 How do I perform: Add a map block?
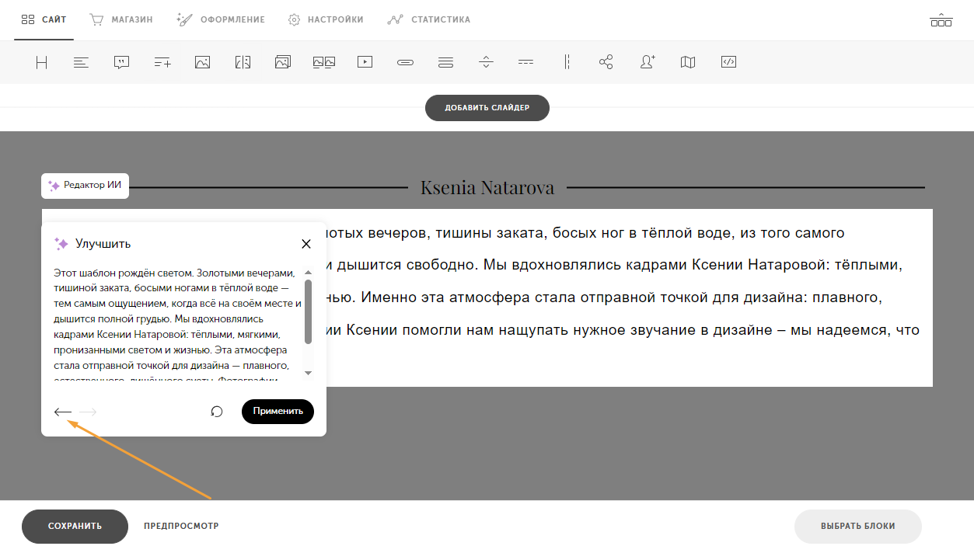tap(687, 61)
